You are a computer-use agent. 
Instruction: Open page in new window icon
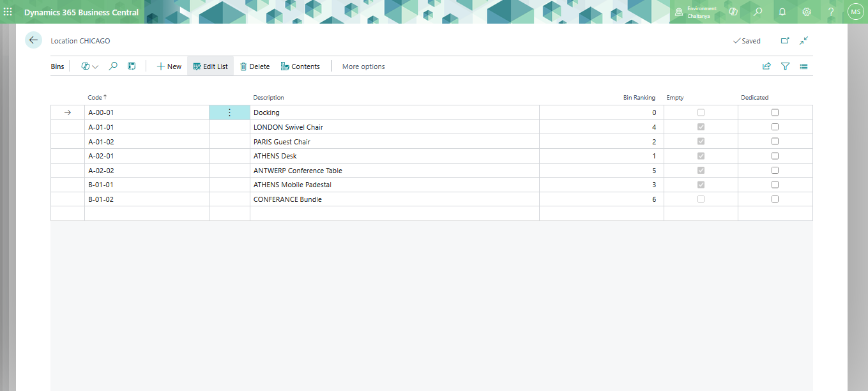pos(785,40)
